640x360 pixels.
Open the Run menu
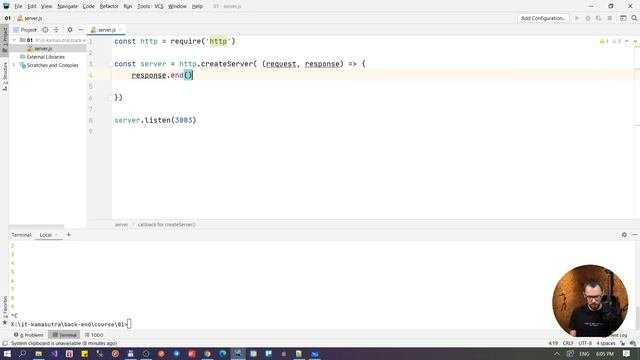128,7
